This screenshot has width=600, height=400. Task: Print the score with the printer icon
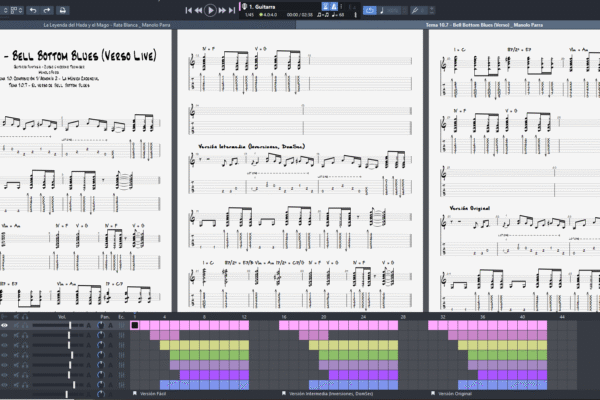tap(62, 10)
